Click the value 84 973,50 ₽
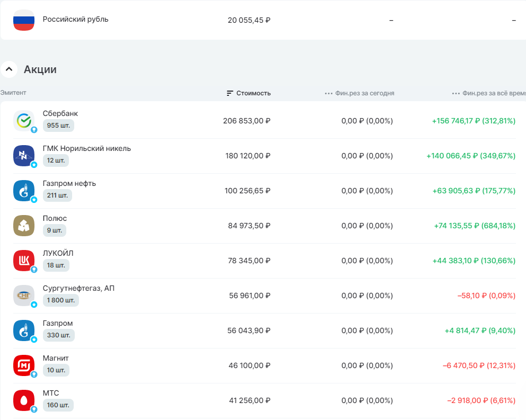This screenshot has height=420, width=526. click(x=249, y=226)
